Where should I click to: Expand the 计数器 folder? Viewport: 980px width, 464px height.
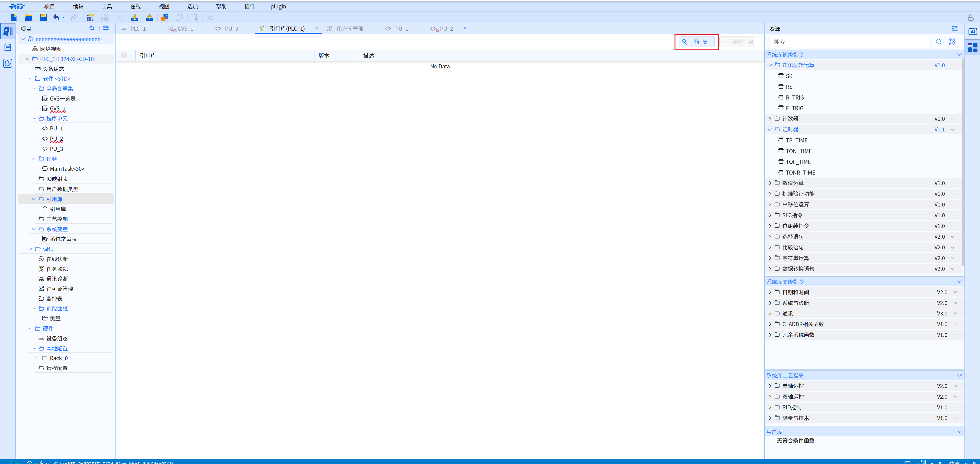coord(770,119)
